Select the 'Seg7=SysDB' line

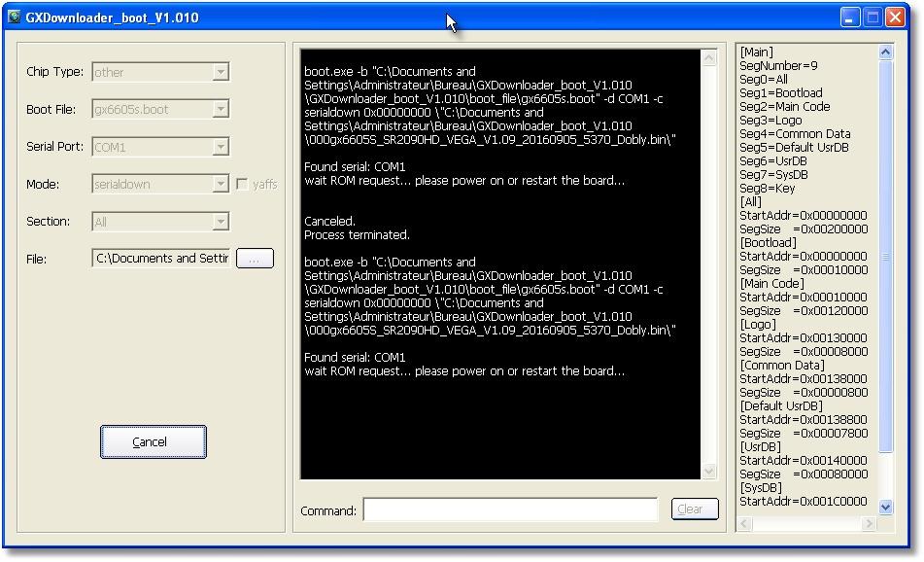pyautogui.click(x=773, y=174)
